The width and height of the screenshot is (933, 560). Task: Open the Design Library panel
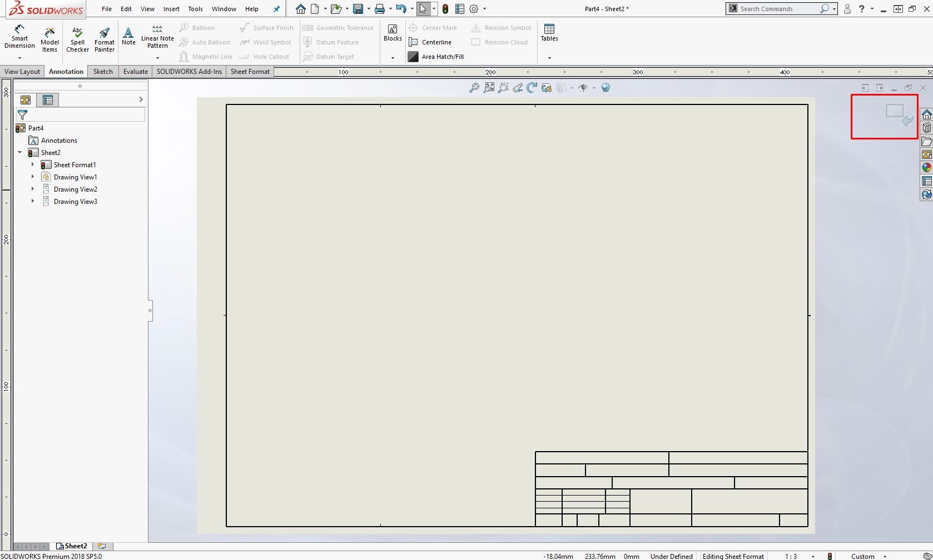coord(926,128)
